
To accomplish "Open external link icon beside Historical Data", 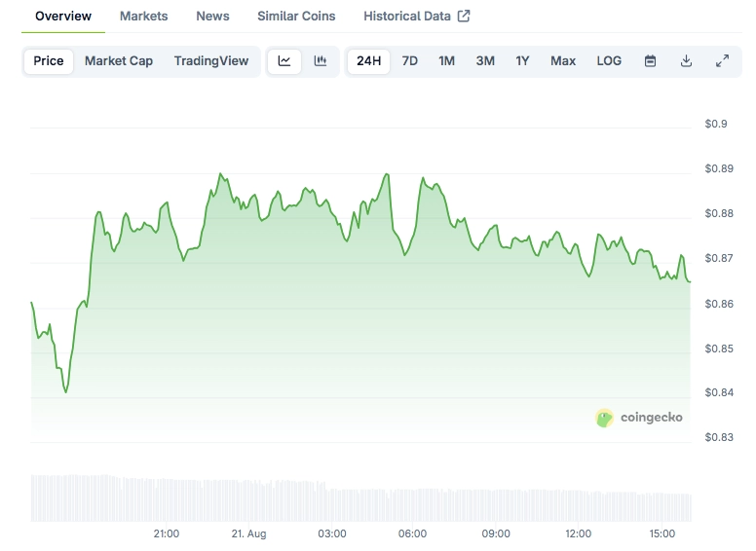I will coord(464,16).
